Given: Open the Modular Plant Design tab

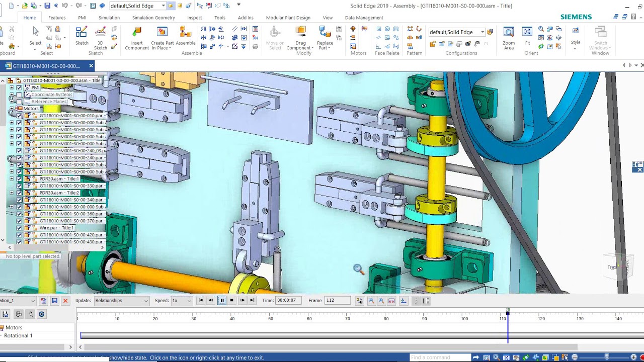Looking at the screenshot, I should point(288,18).
